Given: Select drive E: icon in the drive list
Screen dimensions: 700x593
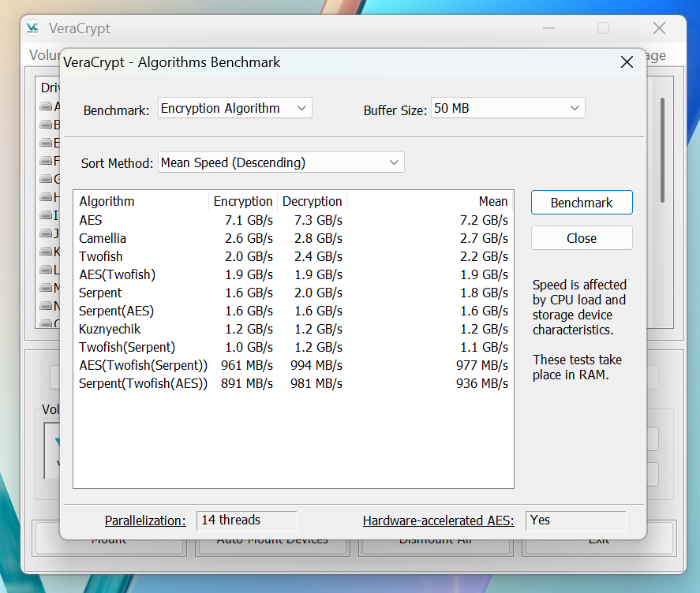Looking at the screenshot, I should pos(45,142).
